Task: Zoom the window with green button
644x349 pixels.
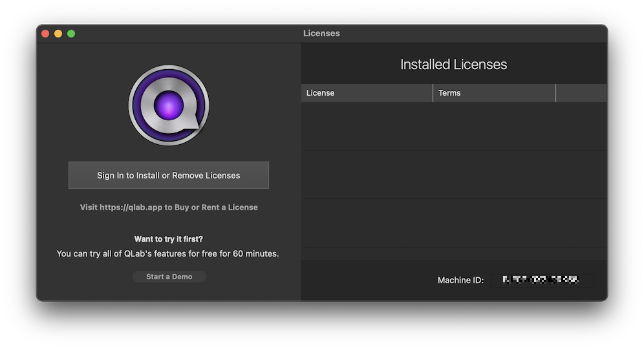Action: pos(71,34)
